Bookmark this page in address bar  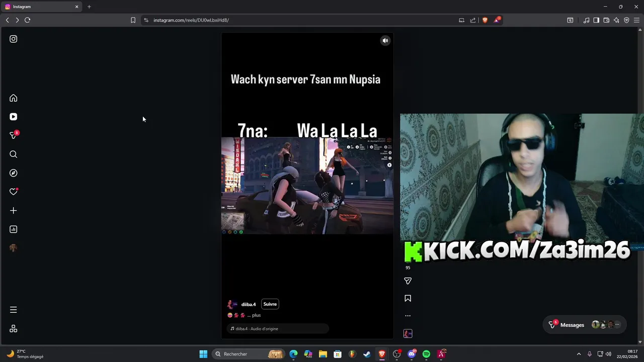click(x=133, y=20)
